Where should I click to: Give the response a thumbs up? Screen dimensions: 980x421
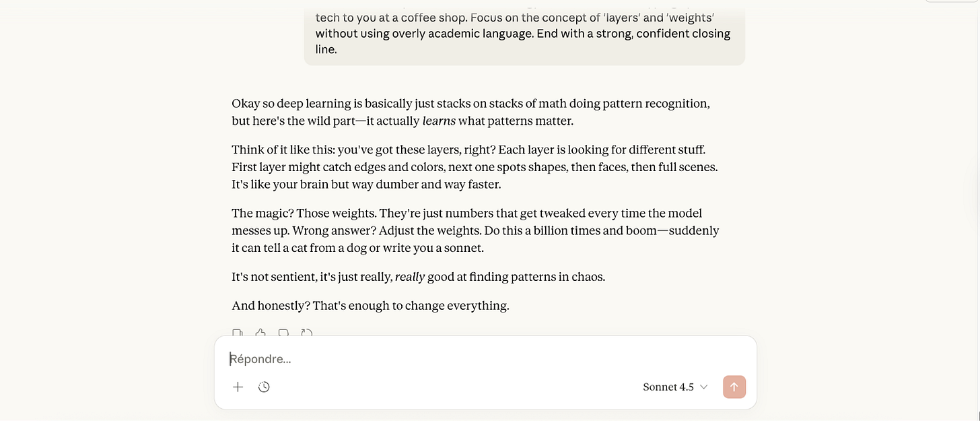click(x=260, y=333)
